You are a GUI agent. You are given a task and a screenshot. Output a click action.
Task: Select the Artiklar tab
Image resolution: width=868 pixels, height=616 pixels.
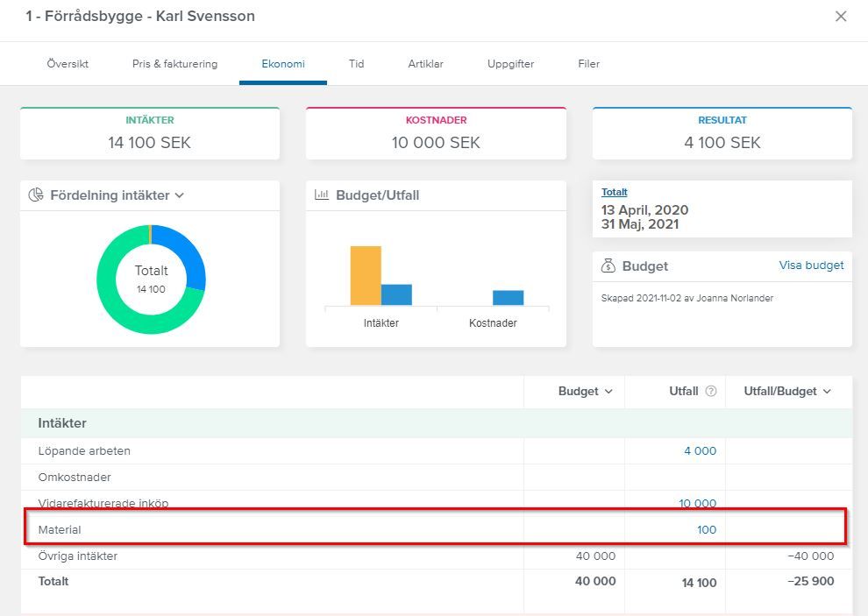426,64
